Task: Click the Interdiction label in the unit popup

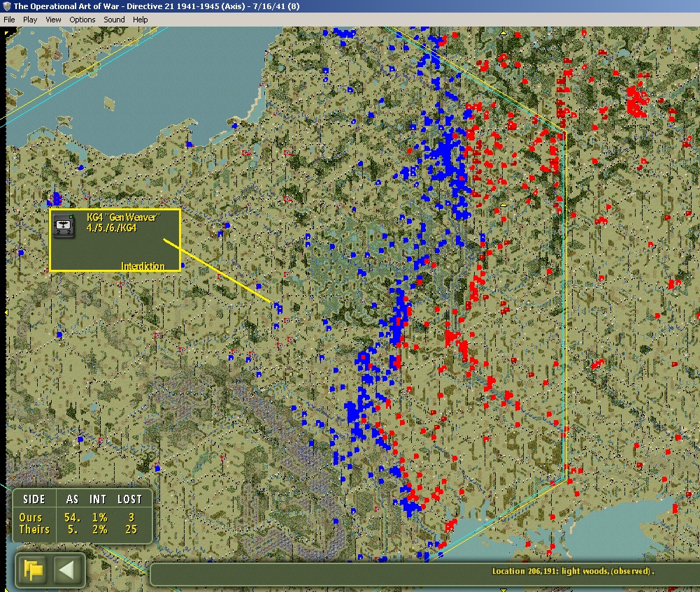Action: pyautogui.click(x=143, y=266)
